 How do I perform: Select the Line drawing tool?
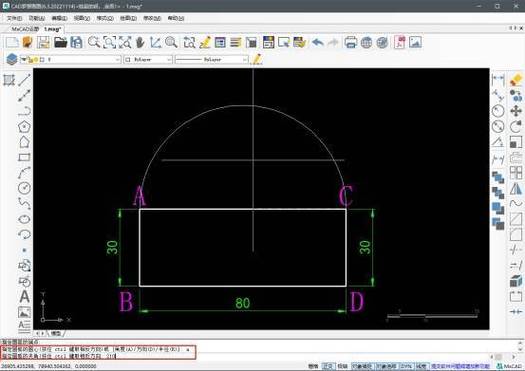(24, 80)
